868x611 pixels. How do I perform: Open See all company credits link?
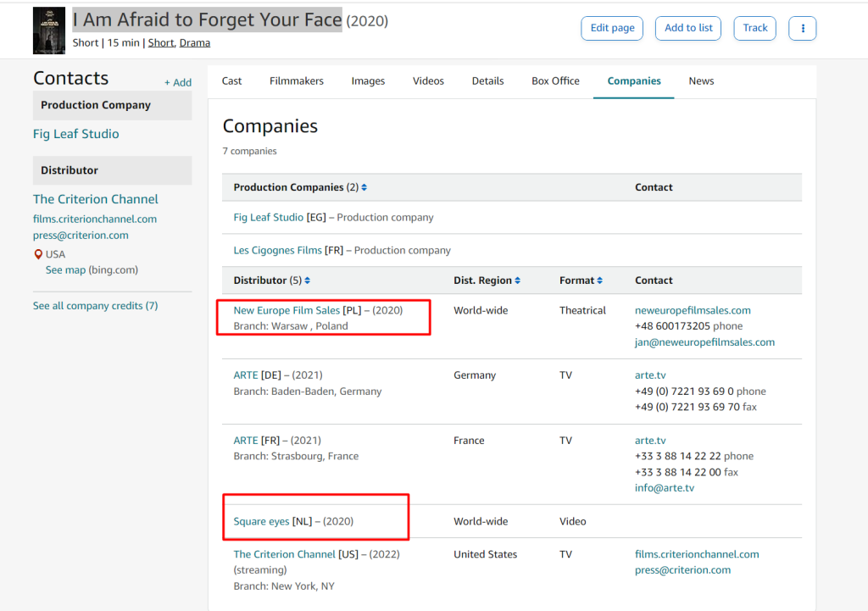pyautogui.click(x=95, y=306)
